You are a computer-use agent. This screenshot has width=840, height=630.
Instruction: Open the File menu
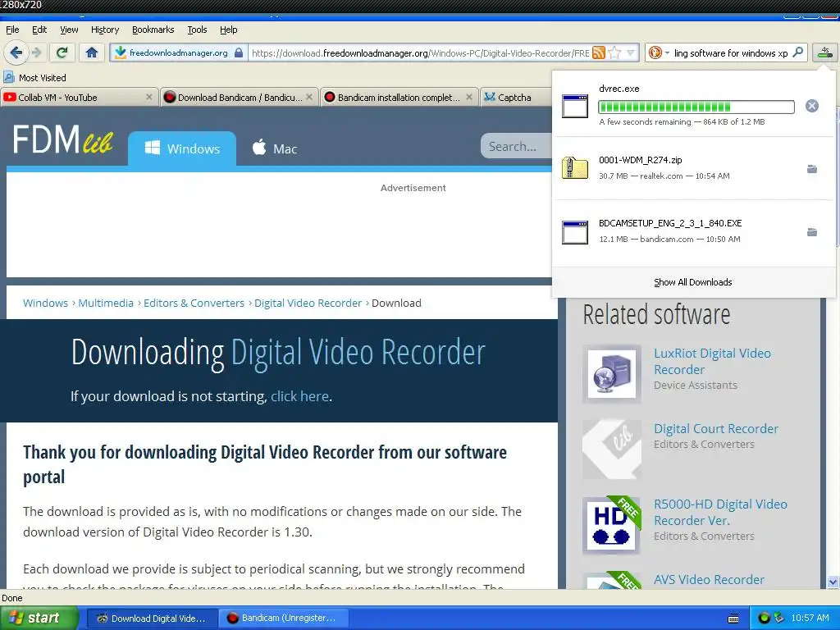[x=12, y=30]
